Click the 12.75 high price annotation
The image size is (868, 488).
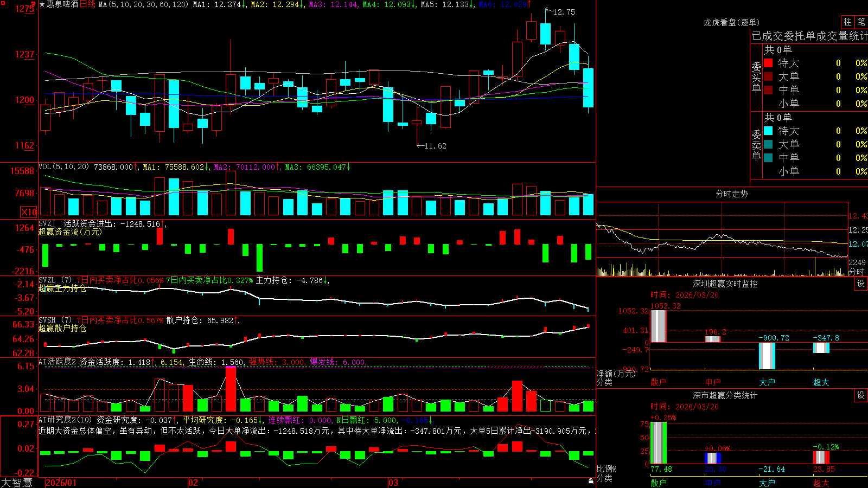564,12
